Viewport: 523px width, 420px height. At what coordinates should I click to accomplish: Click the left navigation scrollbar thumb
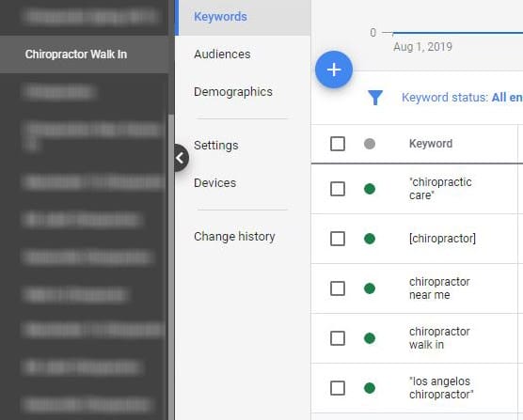click(171, 267)
